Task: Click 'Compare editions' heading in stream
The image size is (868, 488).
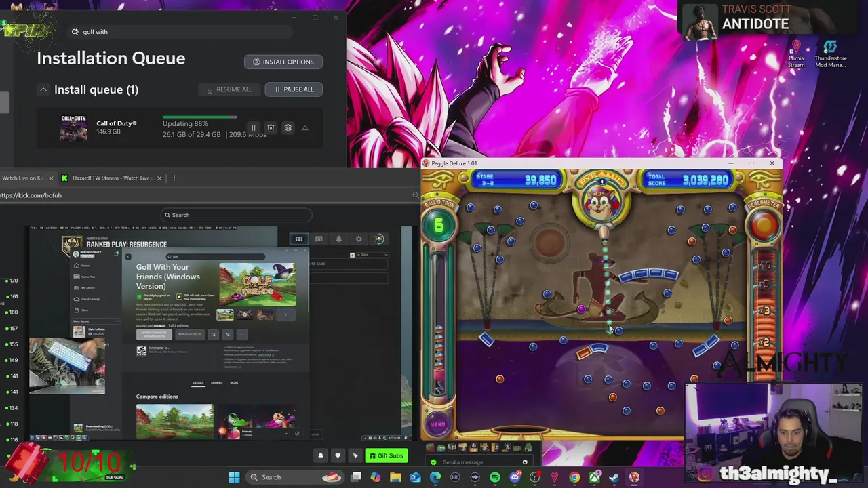Action: 157,396
